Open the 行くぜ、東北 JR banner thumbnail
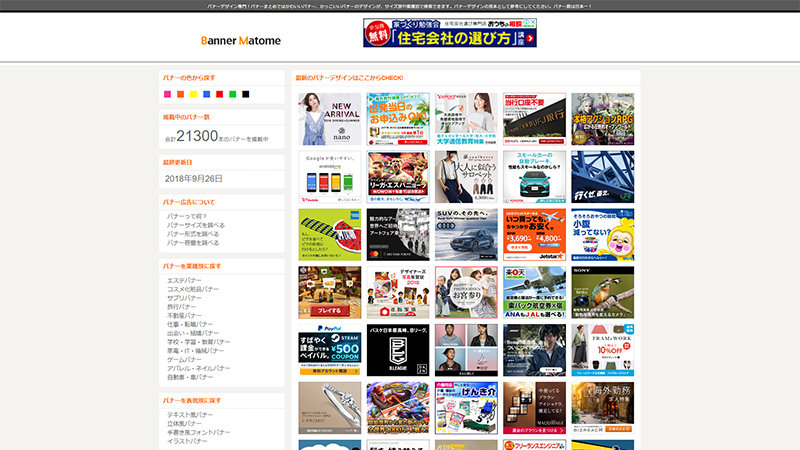 tap(603, 177)
